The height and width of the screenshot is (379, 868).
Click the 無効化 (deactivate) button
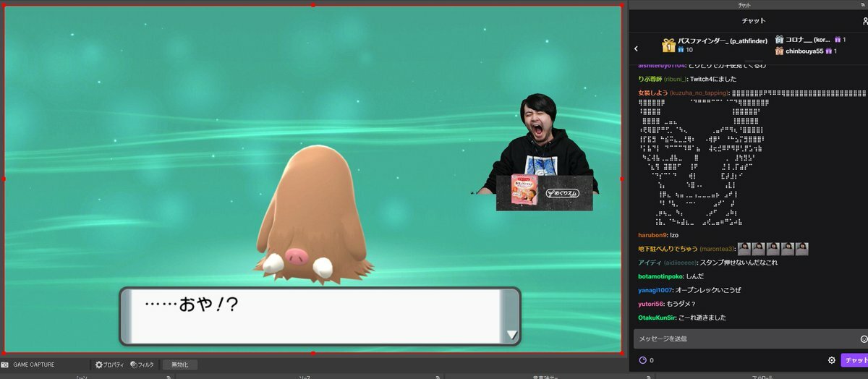(179, 365)
